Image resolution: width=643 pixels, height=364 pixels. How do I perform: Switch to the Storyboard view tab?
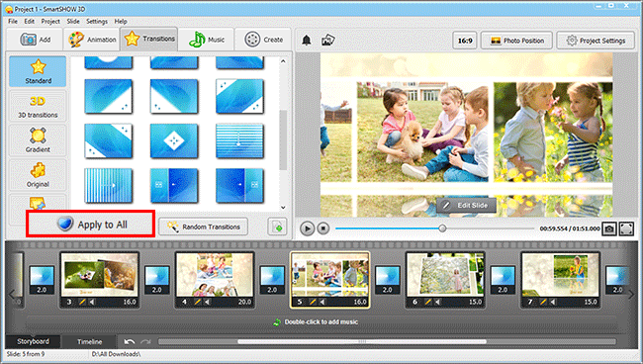click(33, 341)
